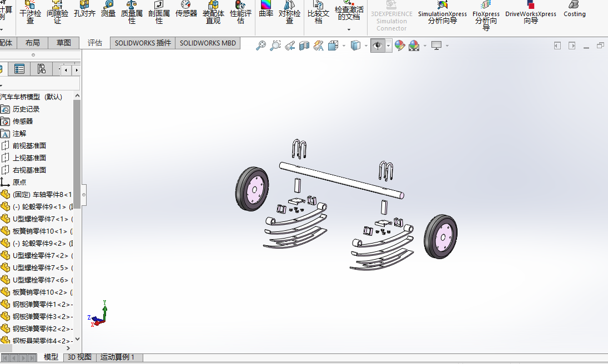Viewport: 608px width, 364px height.
Task: Expand 检查激活的文档 dropdown arrow
Action: 349,29
